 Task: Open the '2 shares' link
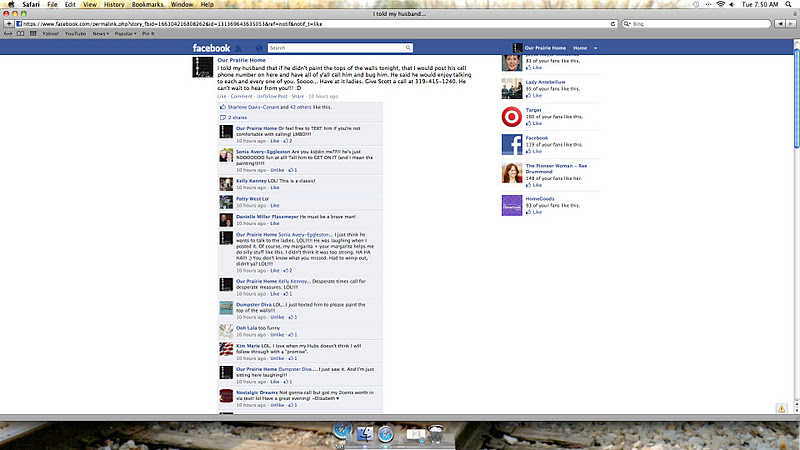pyautogui.click(x=237, y=117)
